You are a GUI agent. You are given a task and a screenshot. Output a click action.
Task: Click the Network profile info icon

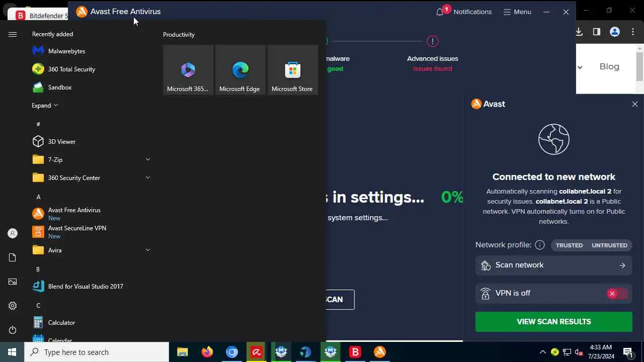(540, 245)
